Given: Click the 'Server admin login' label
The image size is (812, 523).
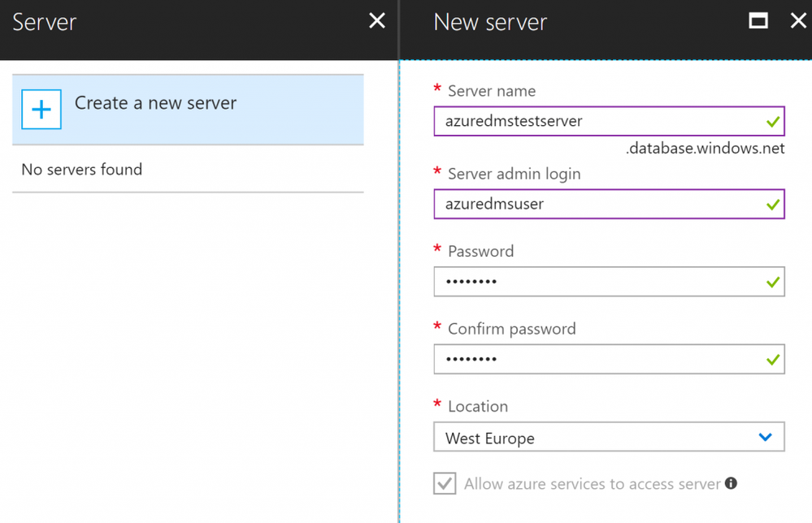Looking at the screenshot, I should click(515, 175).
